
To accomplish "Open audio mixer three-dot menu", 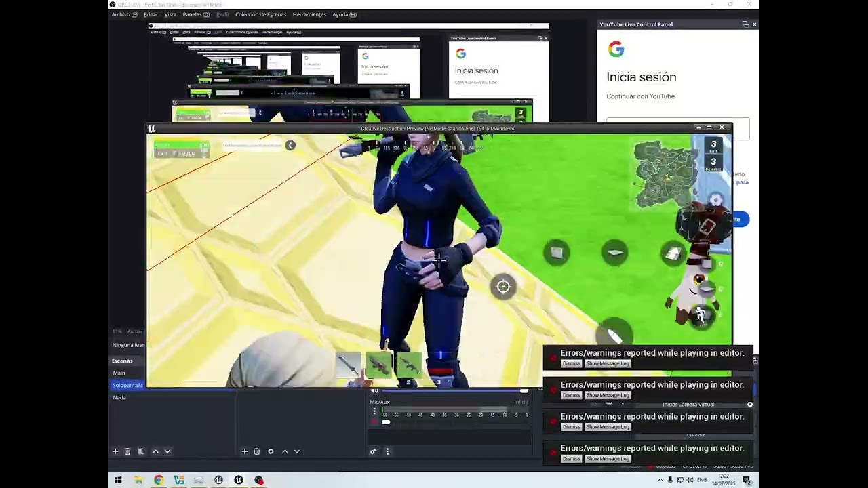I will 387,451.
